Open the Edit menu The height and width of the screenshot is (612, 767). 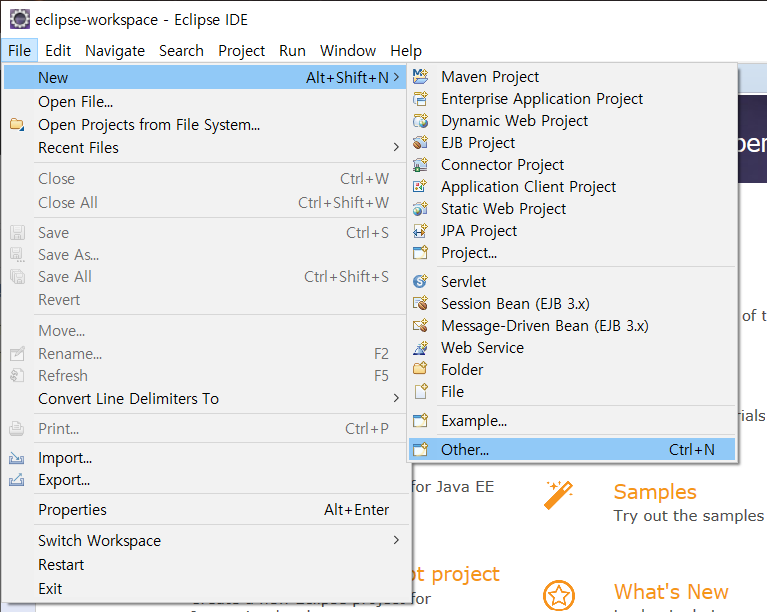click(58, 51)
